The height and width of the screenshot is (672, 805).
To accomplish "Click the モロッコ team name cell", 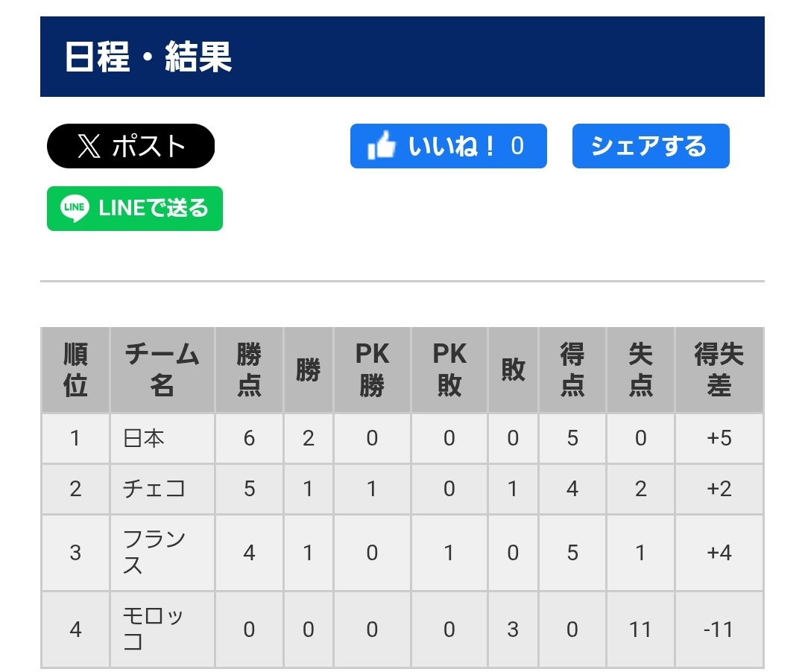I will 162,629.
